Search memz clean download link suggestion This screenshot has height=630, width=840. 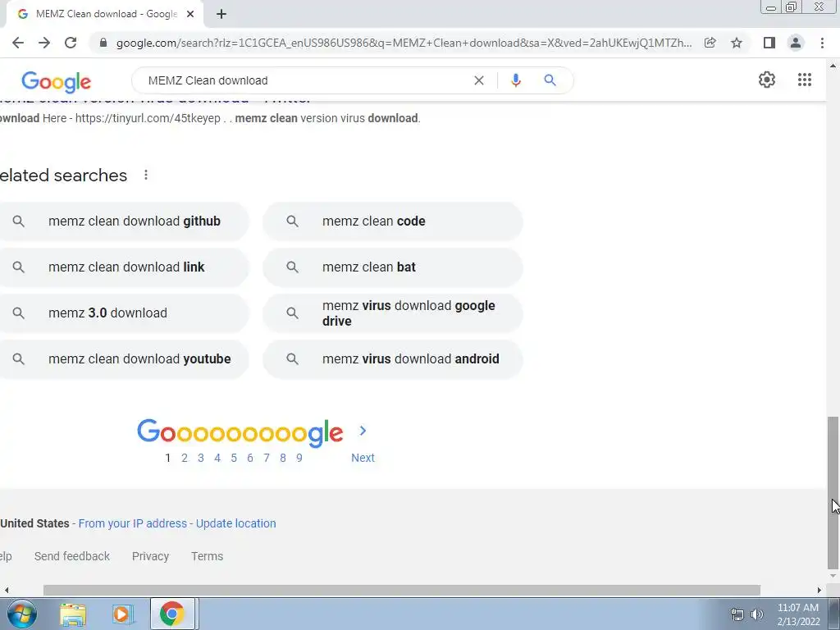pyautogui.click(x=123, y=267)
